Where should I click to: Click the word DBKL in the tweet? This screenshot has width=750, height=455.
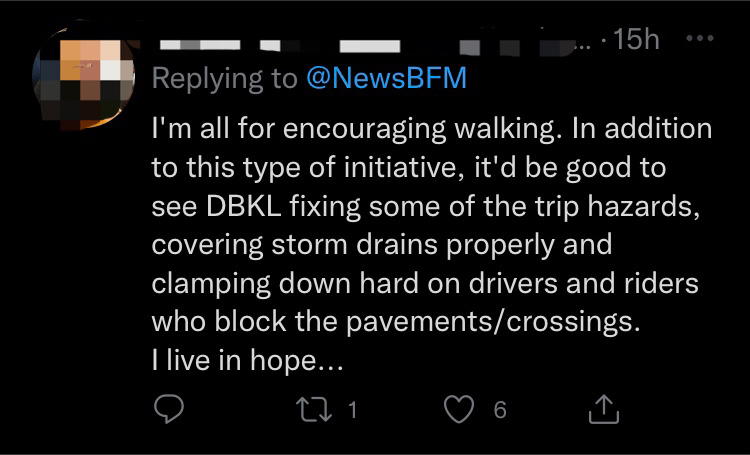click(x=243, y=206)
